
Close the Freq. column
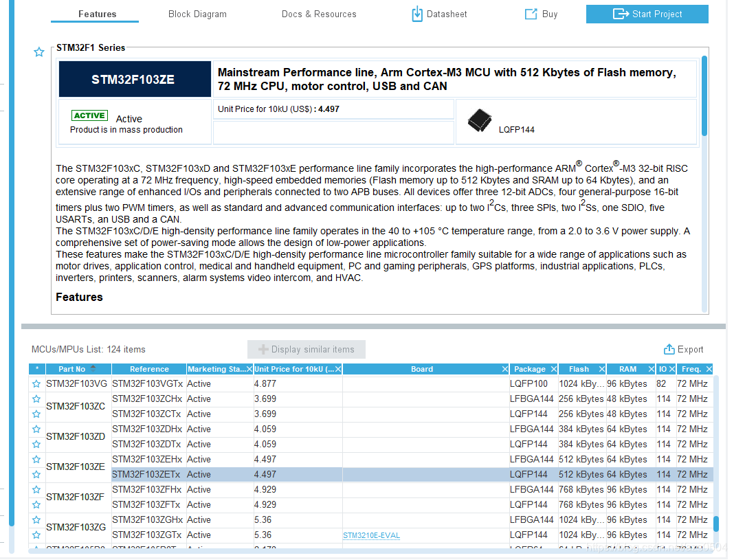709,369
